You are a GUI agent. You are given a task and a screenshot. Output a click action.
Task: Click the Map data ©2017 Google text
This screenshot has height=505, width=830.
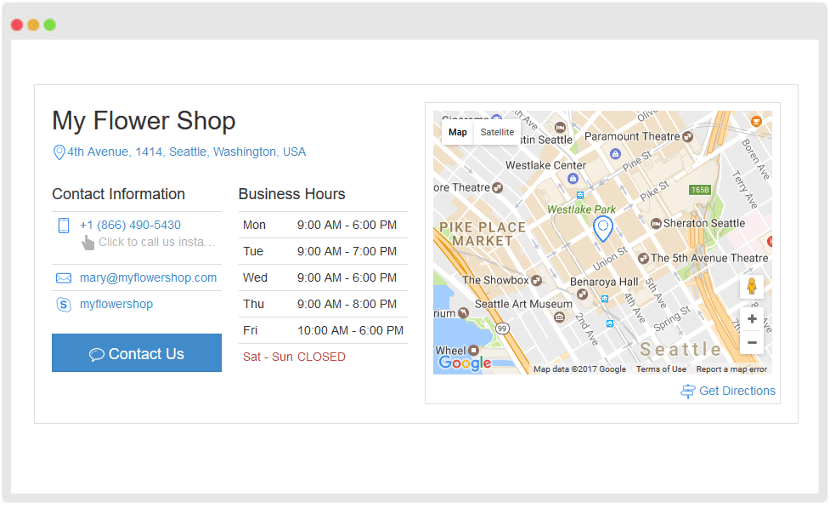tap(579, 369)
